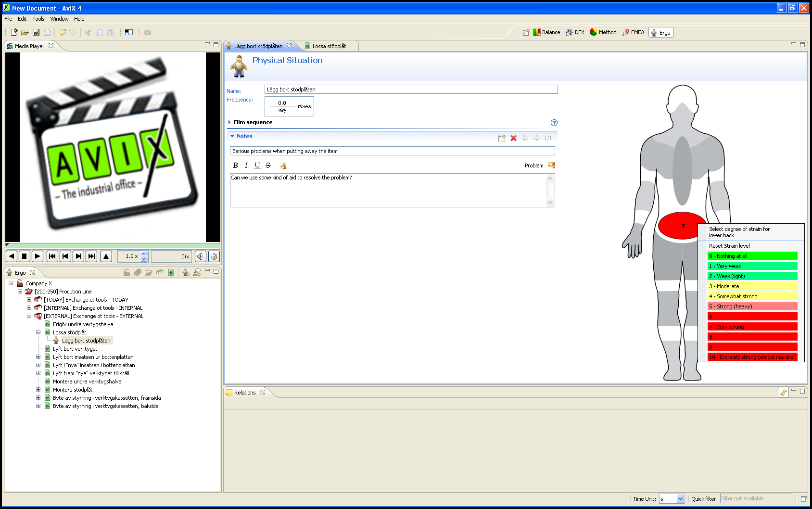Viewport: 812px width, 509px height.
Task: Toggle Underline formatting in notes
Action: click(x=257, y=165)
